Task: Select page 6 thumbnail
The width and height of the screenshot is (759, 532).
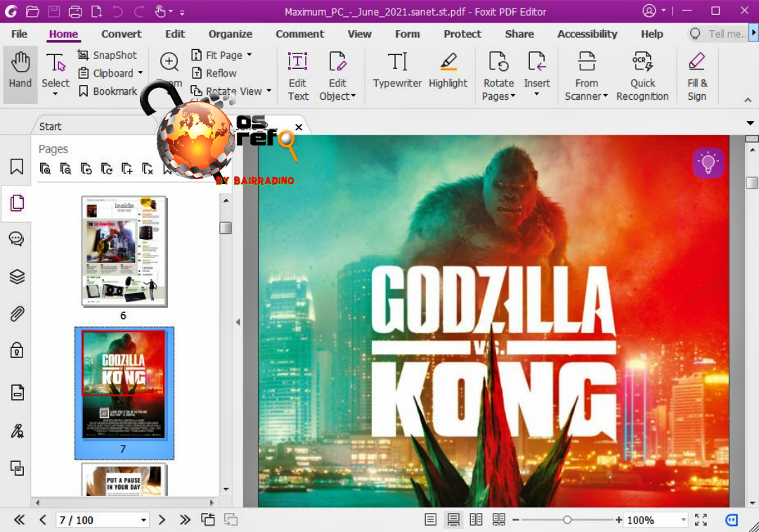Action: click(124, 251)
